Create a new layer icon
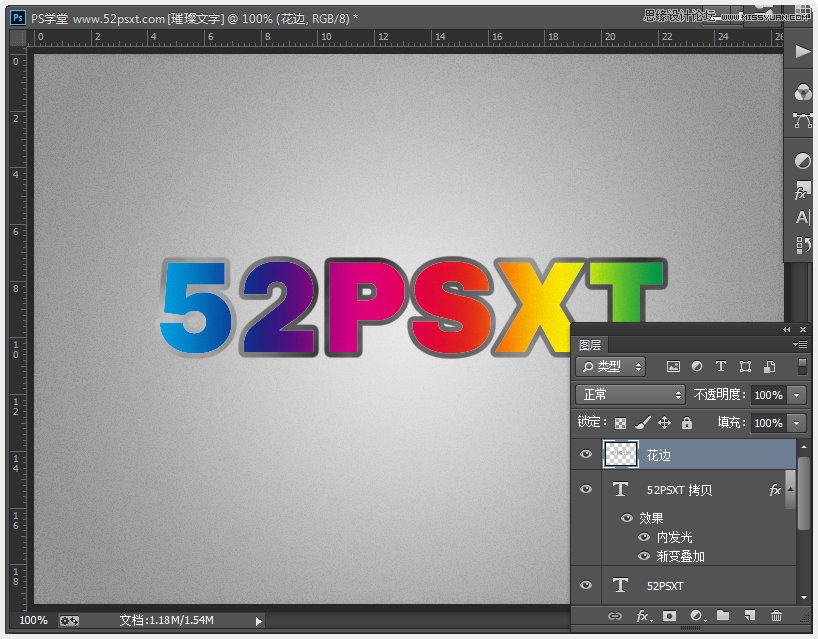 point(750,616)
